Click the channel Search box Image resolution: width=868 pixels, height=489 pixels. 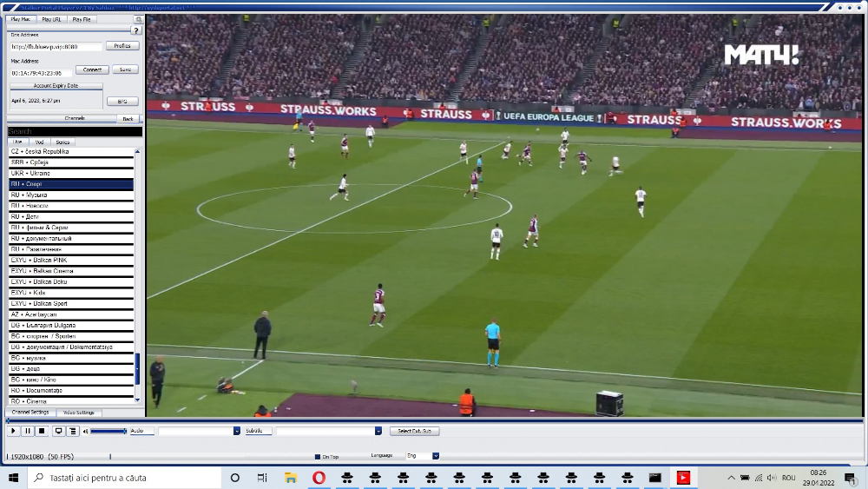click(75, 131)
